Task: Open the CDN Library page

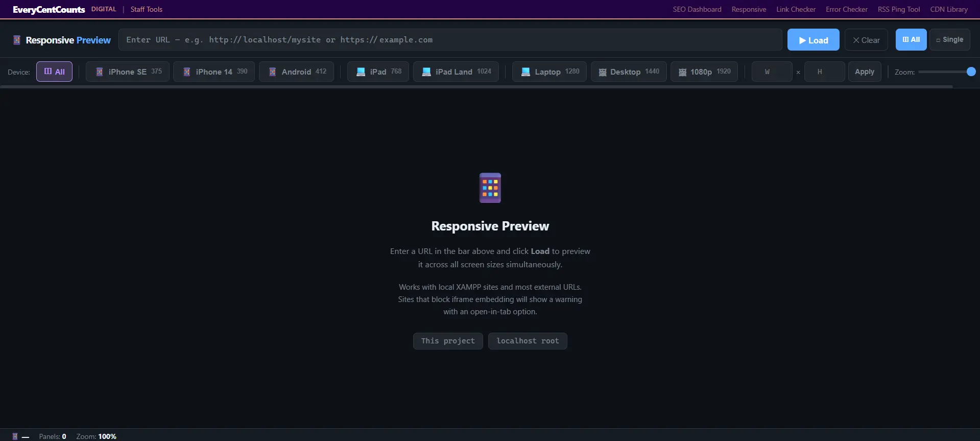Action: point(948,9)
